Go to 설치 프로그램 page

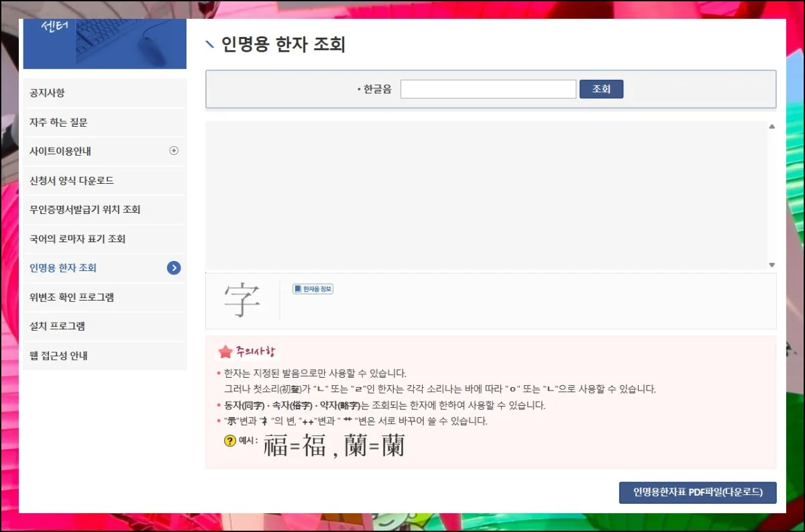[x=57, y=327]
